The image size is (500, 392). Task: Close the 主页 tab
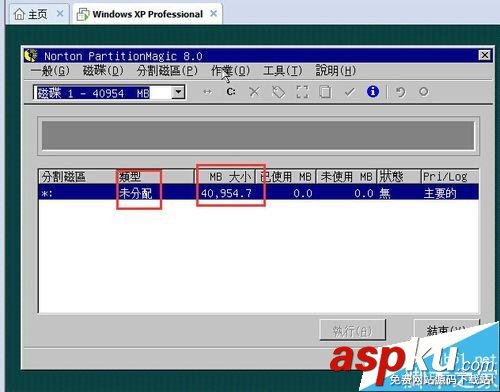click(60, 14)
